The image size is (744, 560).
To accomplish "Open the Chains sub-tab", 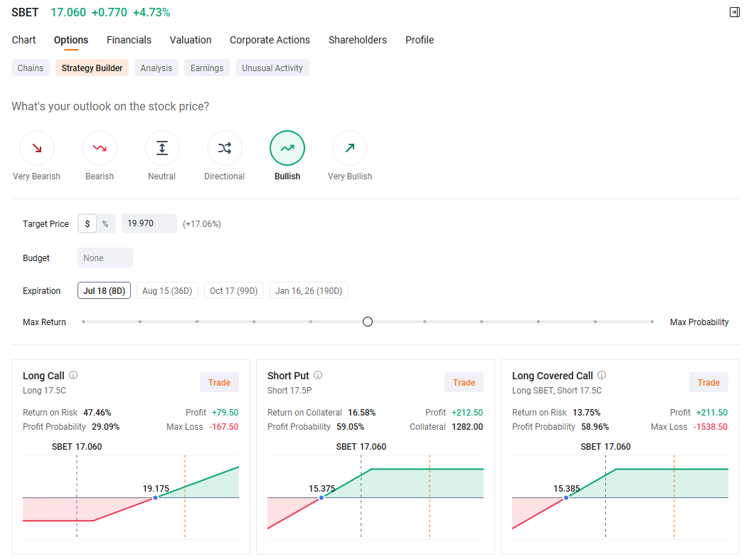I will coord(31,68).
